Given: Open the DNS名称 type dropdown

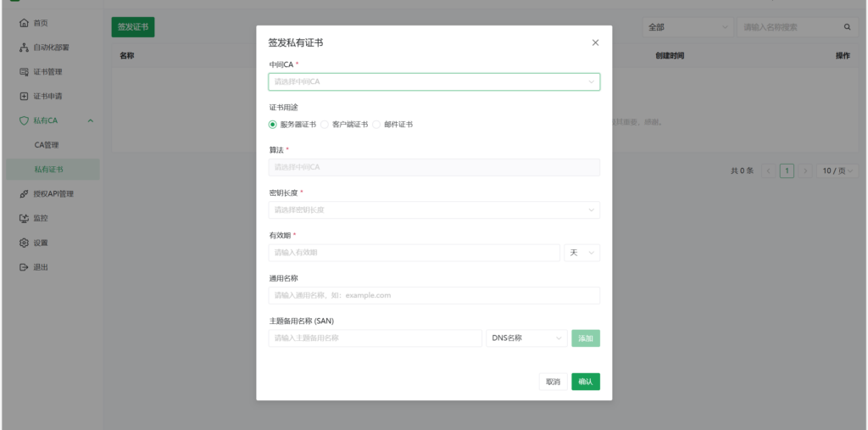Looking at the screenshot, I should point(526,338).
